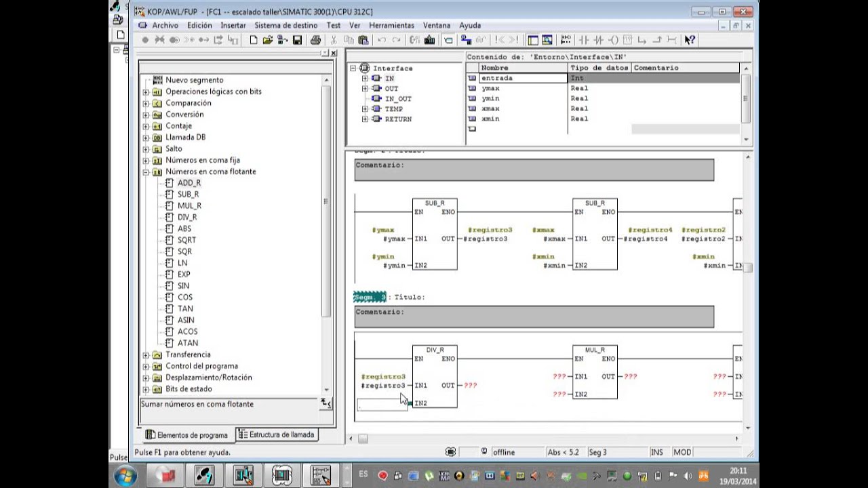Click the monitor glasses toolbar icon
This screenshot has width=868, height=488.
point(480,40)
